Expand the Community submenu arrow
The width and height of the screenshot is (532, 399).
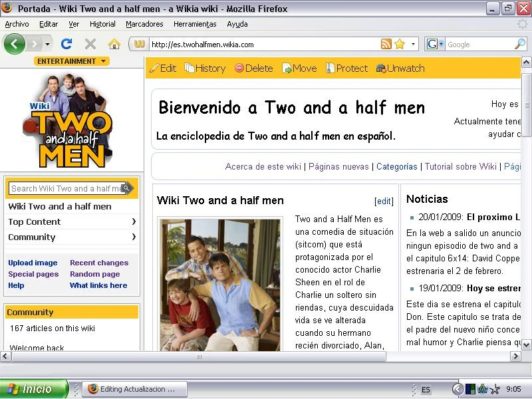pos(134,237)
